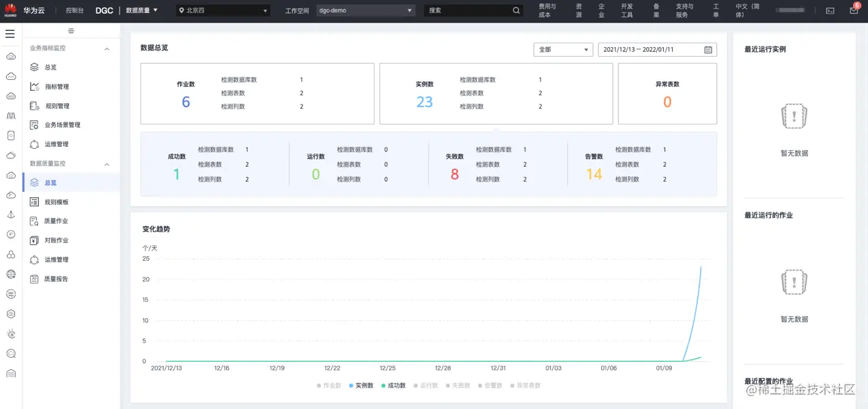
Task: Toggle 作业数 series in chart legend
Action: pyautogui.click(x=329, y=386)
